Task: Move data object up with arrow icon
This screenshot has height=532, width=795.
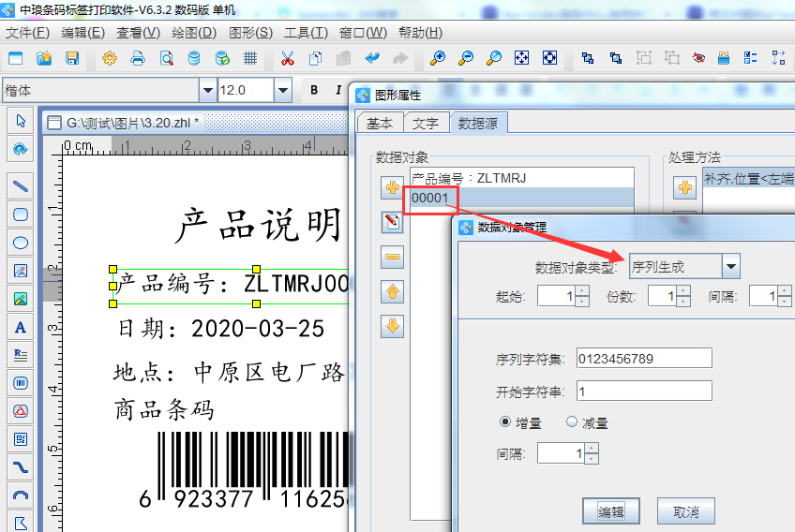Action: point(394,291)
